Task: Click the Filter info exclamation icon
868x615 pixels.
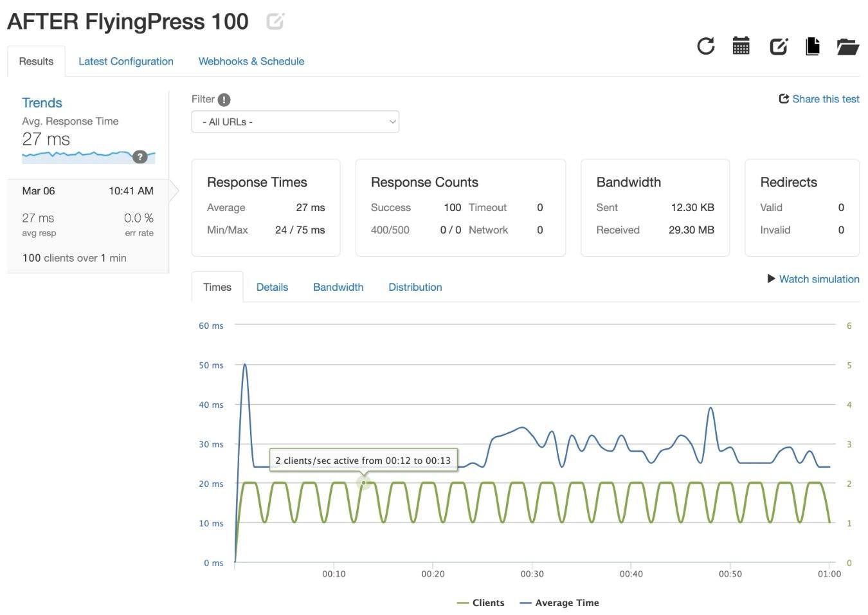Action: [x=224, y=100]
